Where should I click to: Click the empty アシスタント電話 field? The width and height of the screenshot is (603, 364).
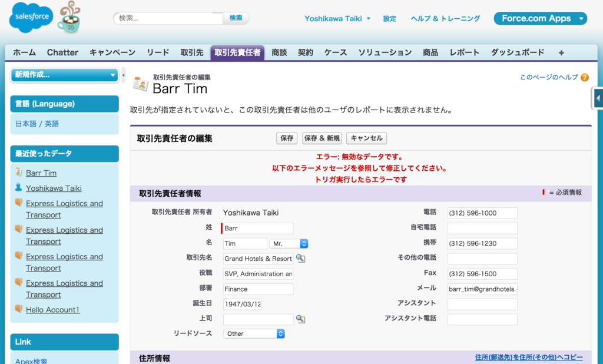(482, 319)
